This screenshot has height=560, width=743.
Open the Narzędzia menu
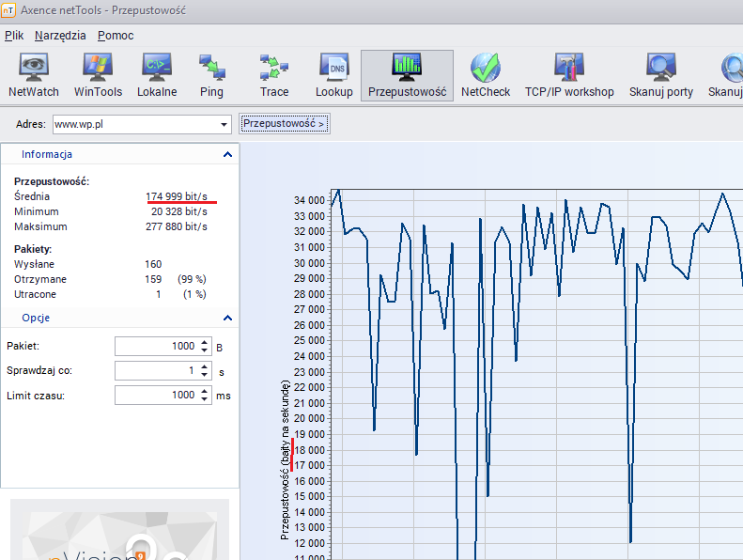tap(60, 36)
